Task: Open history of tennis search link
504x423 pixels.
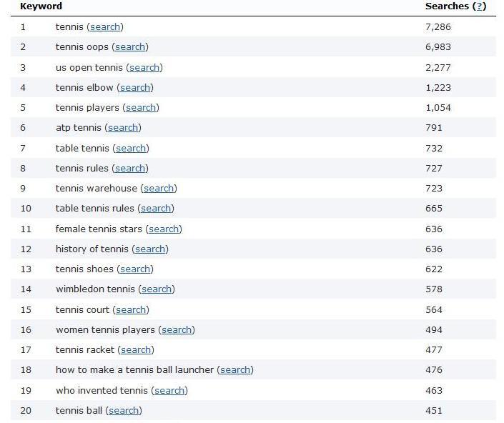Action: click(x=150, y=249)
